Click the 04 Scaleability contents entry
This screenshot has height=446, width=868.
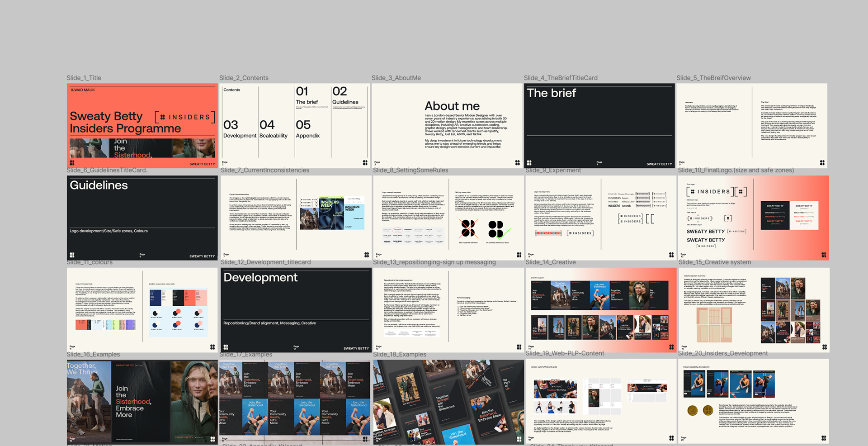(x=274, y=129)
